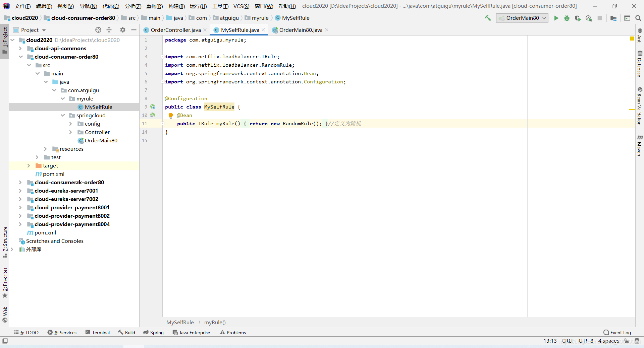
Task: Open the 文件(F) menu
Action: [22, 6]
